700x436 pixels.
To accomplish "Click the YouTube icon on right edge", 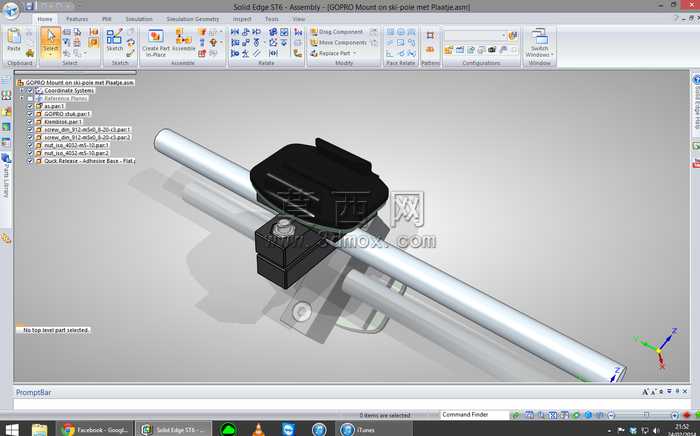I will tap(696, 163).
